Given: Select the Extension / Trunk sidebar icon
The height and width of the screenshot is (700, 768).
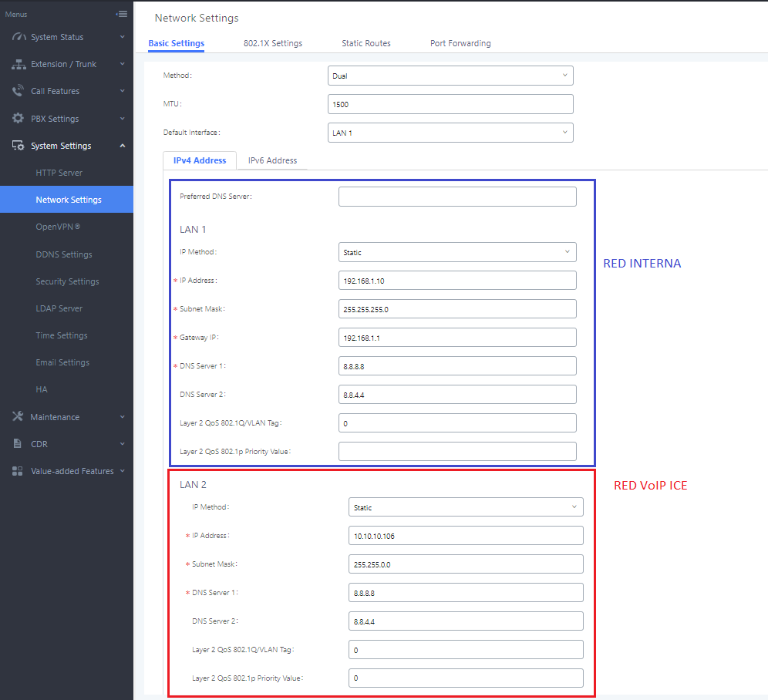Looking at the screenshot, I should click(x=18, y=64).
